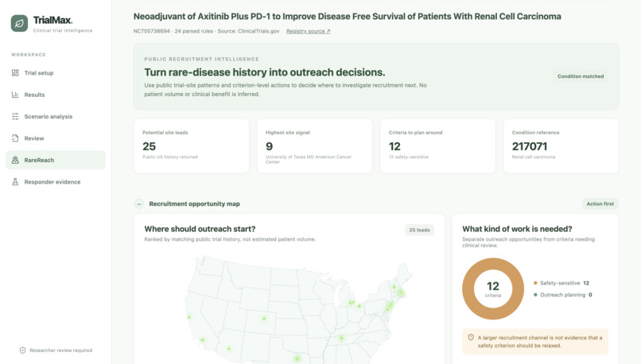Open Trial setup in the sidebar

tap(56, 72)
